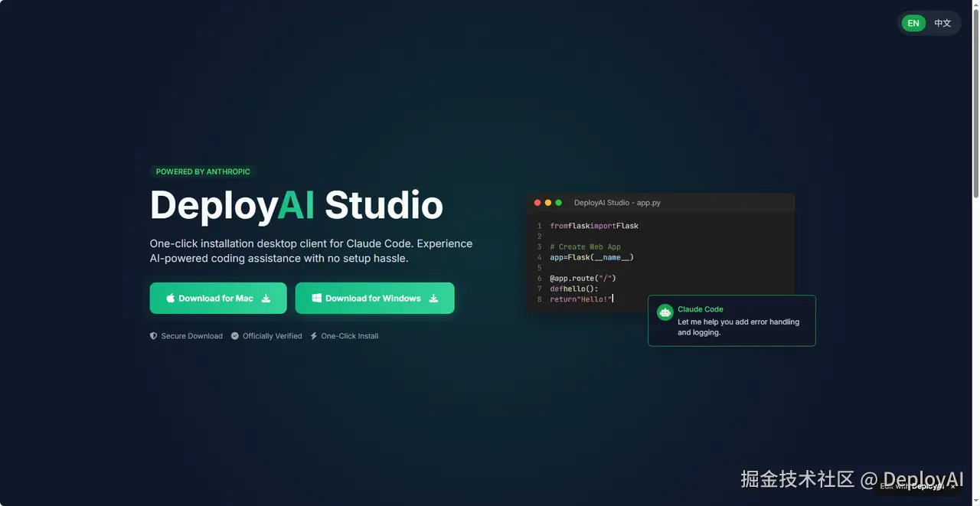Click the "app=Flask(__name__)" code line
Image resolution: width=980 pixels, height=506 pixels.
592,258
